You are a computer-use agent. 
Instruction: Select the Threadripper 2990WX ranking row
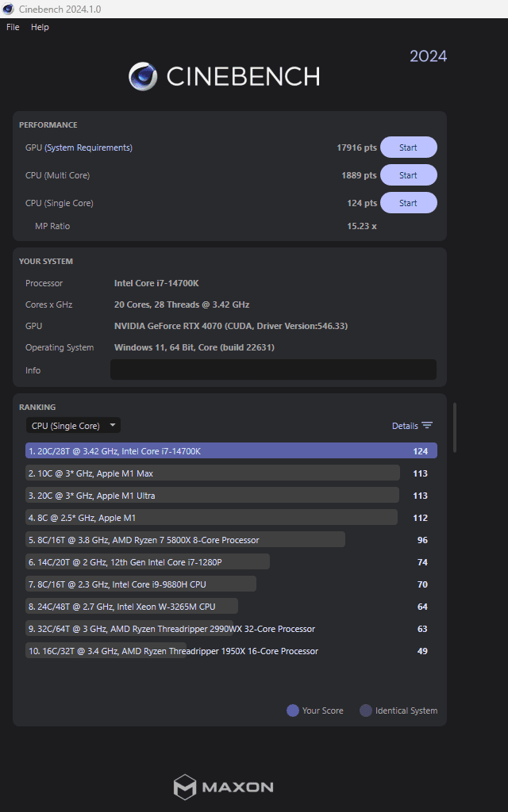click(231, 629)
